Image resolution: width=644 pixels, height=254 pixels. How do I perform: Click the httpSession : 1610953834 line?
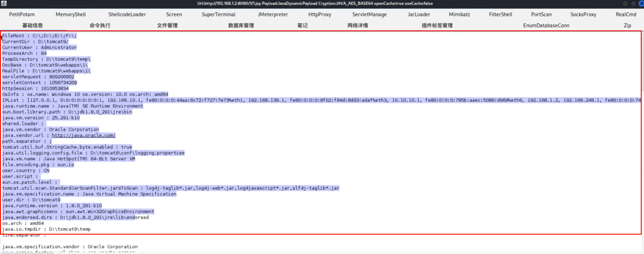tap(35, 88)
